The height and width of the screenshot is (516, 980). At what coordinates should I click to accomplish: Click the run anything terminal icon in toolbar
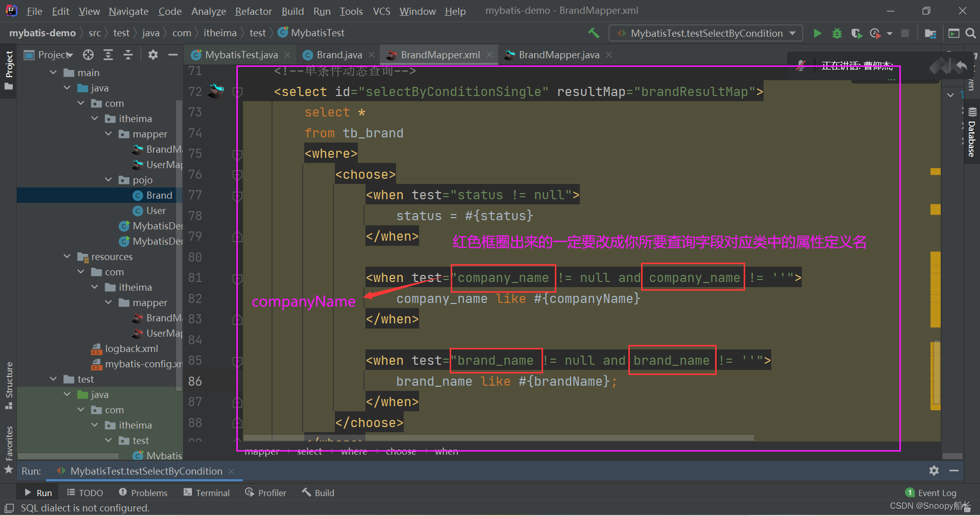click(x=953, y=33)
